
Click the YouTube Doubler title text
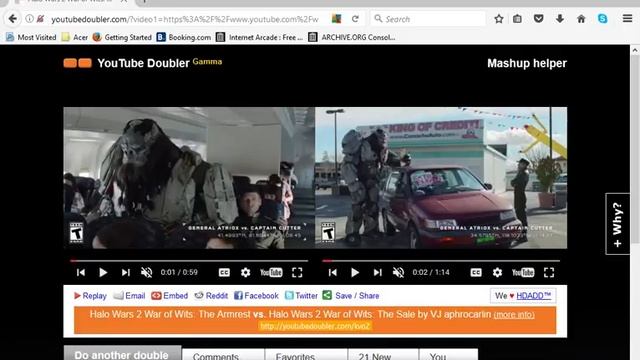coord(143,63)
